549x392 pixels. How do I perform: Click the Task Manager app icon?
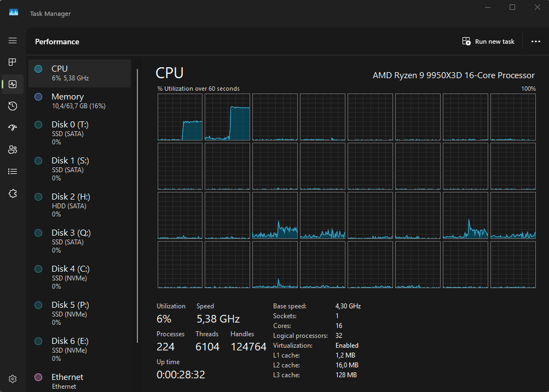coord(14,13)
